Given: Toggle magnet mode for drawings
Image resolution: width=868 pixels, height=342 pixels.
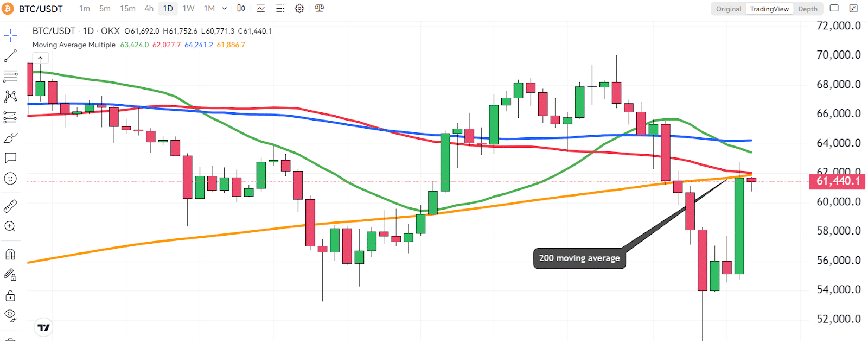Looking at the screenshot, I should (10, 254).
